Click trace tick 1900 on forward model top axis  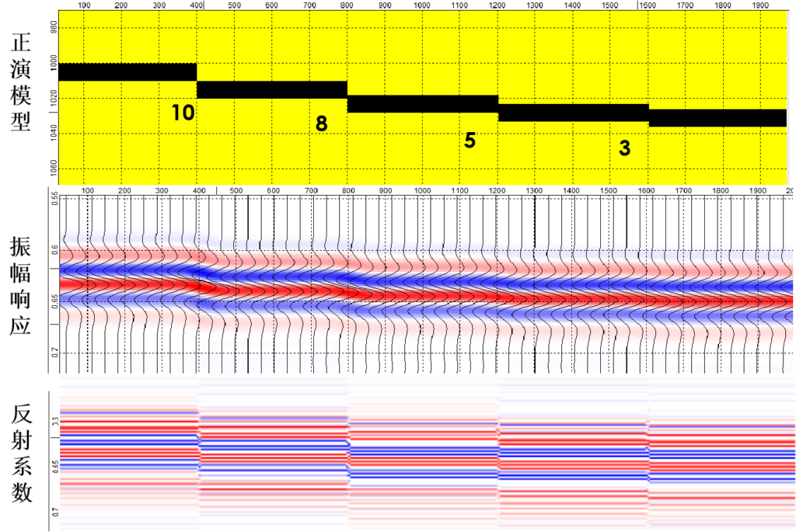(x=760, y=5)
